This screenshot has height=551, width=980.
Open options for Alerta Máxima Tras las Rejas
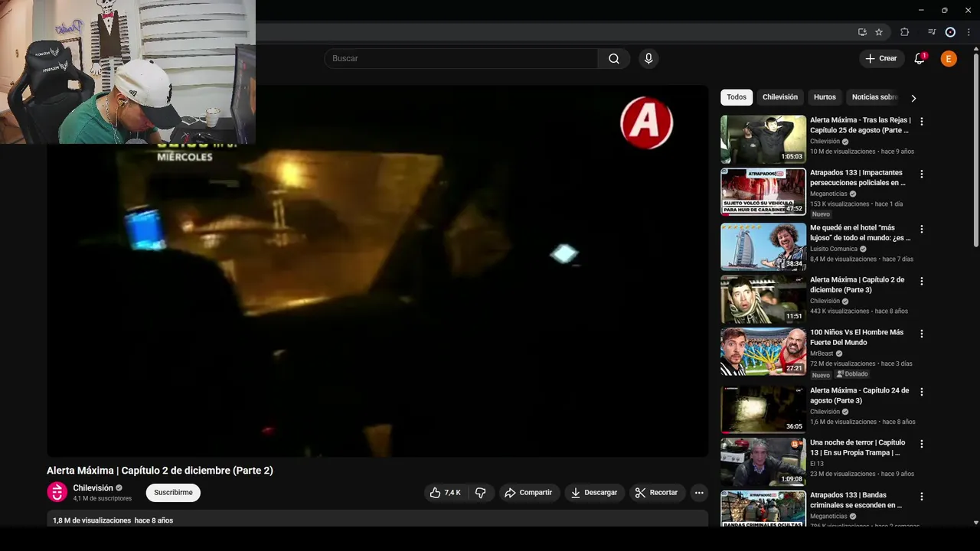coord(921,122)
